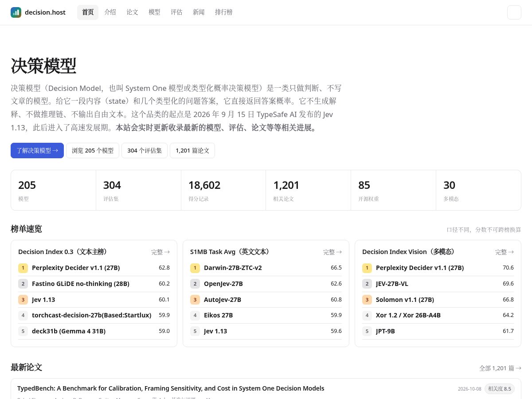This screenshot has width=532, height=399.
Task: Open the 1,201 相关论文 stat card
Action: pos(309,190)
